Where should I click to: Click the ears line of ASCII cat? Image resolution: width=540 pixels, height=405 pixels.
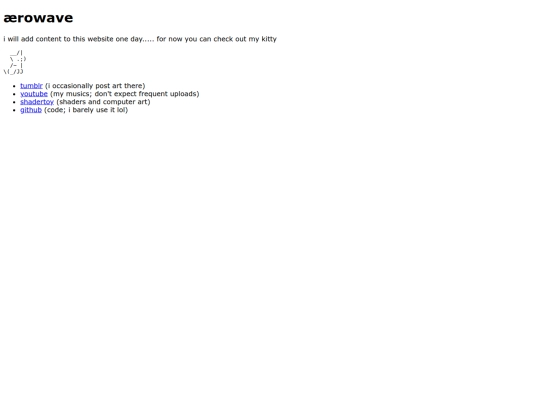click(16, 53)
